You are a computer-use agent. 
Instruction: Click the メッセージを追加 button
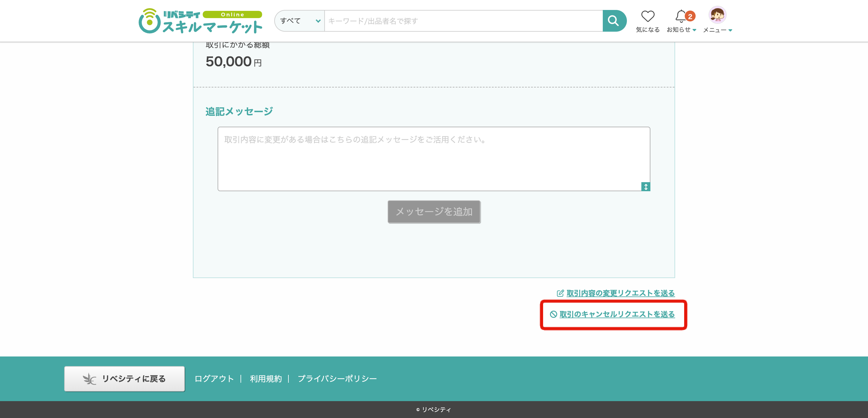tap(434, 212)
